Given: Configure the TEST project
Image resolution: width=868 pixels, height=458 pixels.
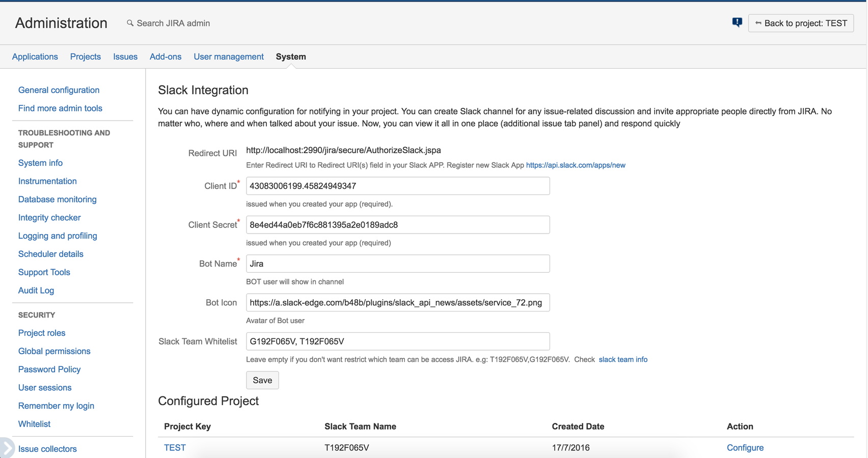Looking at the screenshot, I should [x=745, y=448].
